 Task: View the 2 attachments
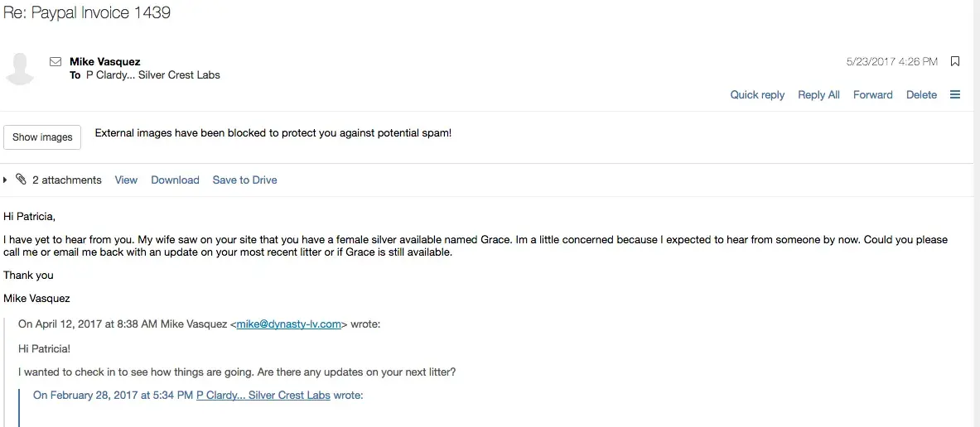[126, 180]
